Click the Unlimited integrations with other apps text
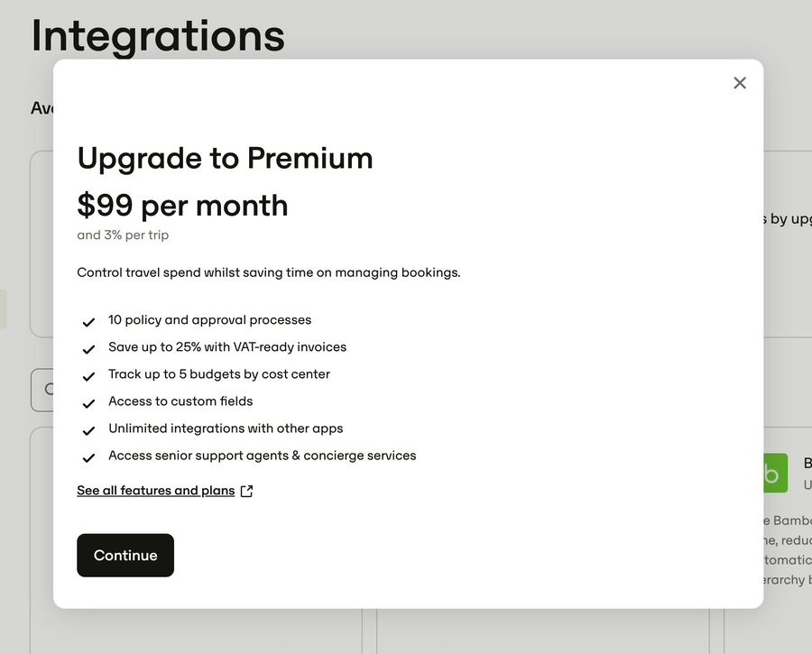 click(226, 428)
